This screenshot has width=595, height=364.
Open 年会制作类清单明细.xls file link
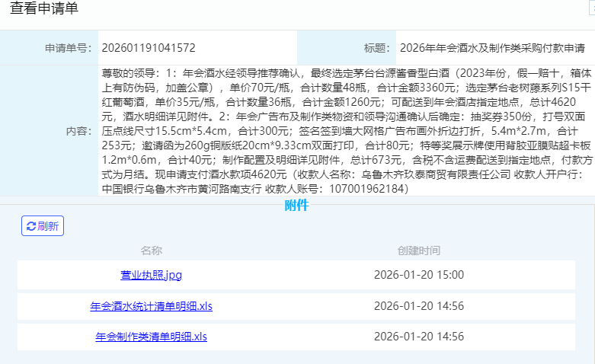tap(151, 336)
